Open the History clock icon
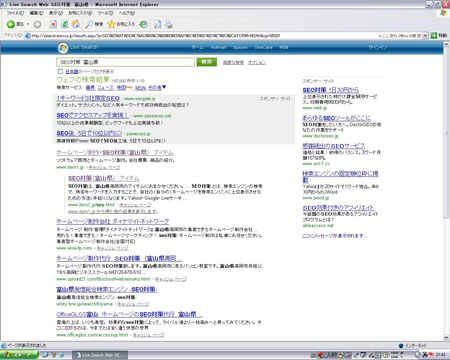 pyautogui.click(x=144, y=24)
